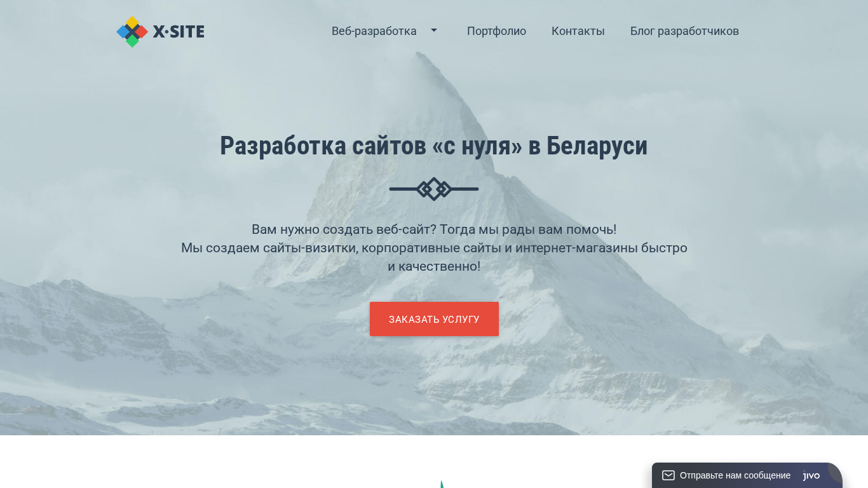
Task: Expand the Веб-разработка dropdown arrow
Action: click(434, 30)
